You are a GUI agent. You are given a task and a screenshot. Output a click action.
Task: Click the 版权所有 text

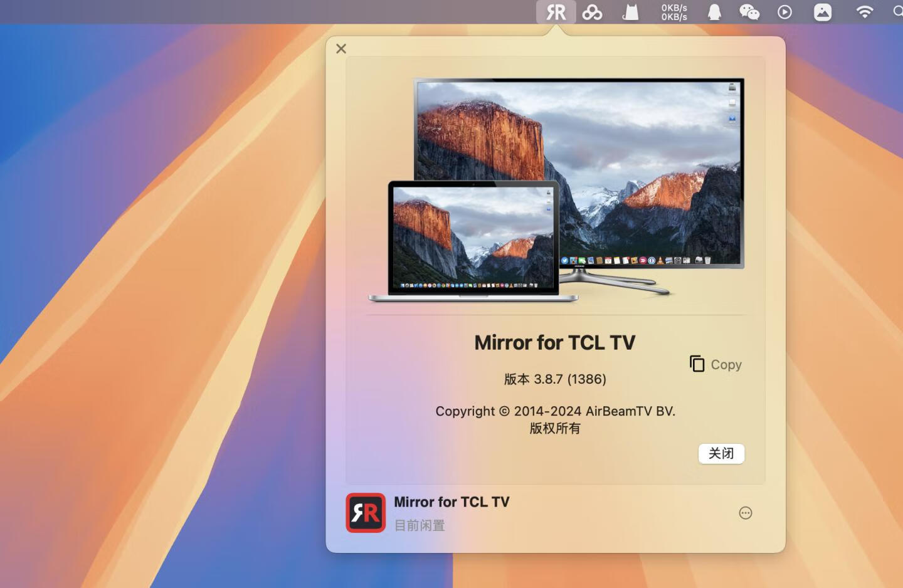(555, 428)
